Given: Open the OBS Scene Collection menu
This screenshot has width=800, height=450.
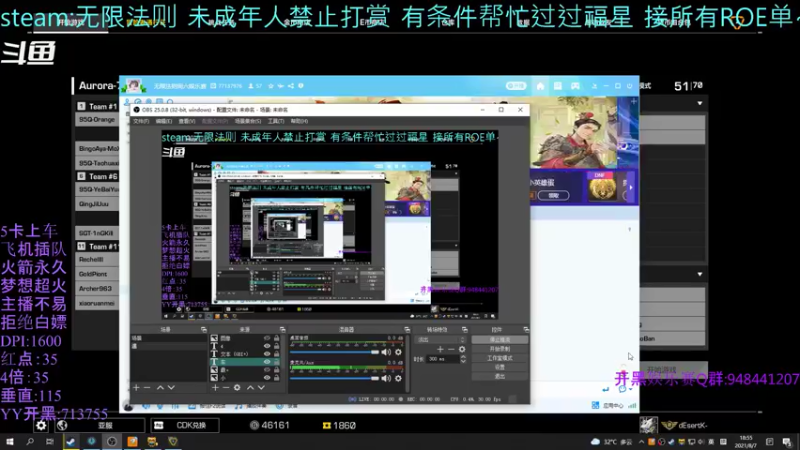Looking at the screenshot, I should pyautogui.click(x=247, y=121).
